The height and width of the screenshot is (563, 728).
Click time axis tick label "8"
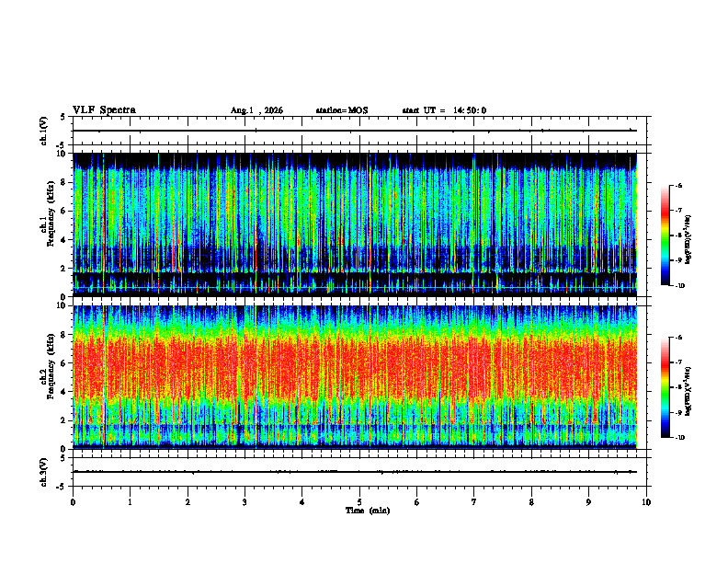click(x=531, y=502)
